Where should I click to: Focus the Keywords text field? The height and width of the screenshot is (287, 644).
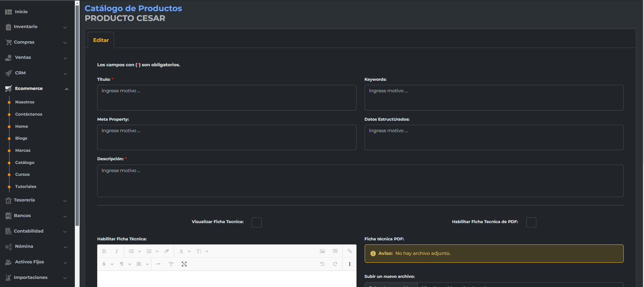[x=494, y=98]
